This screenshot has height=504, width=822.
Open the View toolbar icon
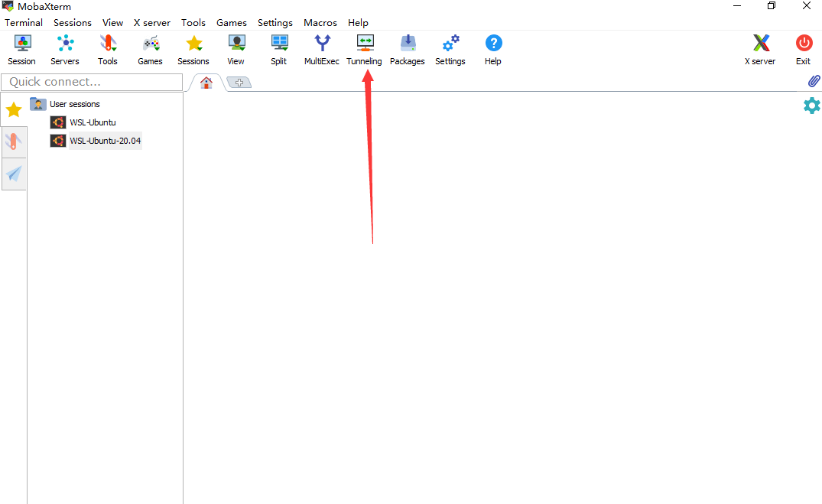236,50
